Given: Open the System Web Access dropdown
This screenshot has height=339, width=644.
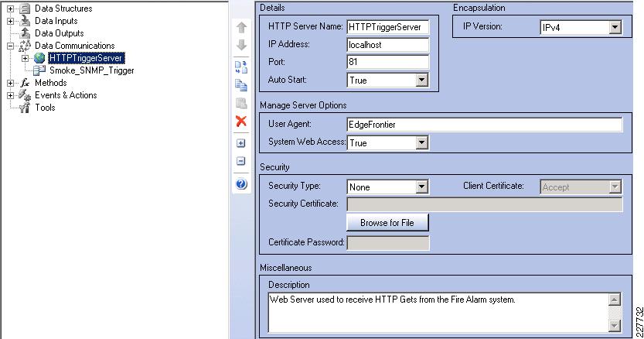Looking at the screenshot, I should tap(422, 142).
